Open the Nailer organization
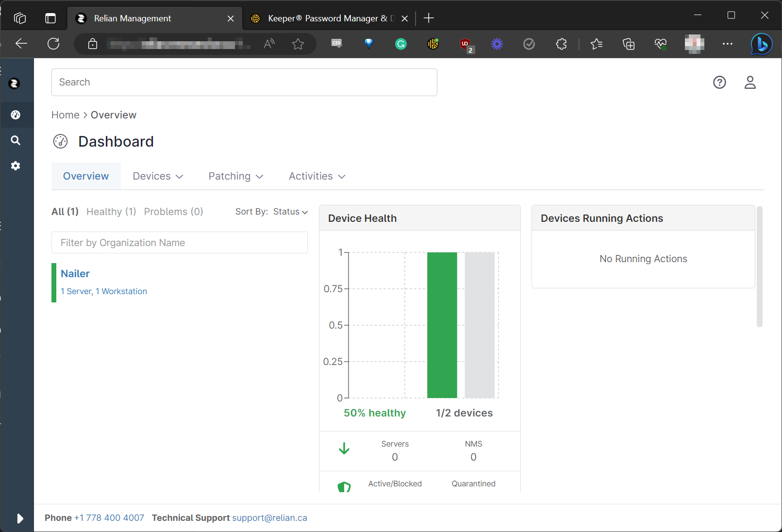Image resolution: width=782 pixels, height=532 pixels. [75, 274]
